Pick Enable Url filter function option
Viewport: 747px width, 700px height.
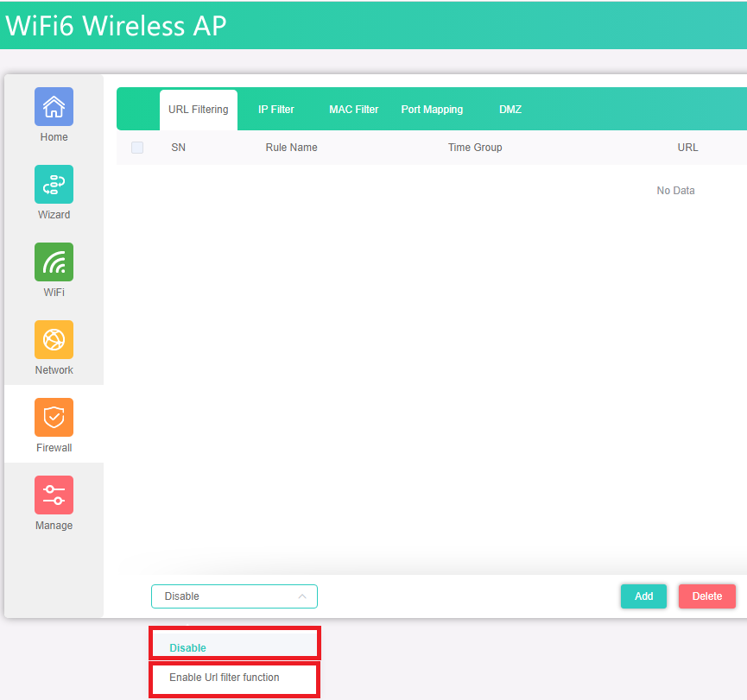coord(225,678)
